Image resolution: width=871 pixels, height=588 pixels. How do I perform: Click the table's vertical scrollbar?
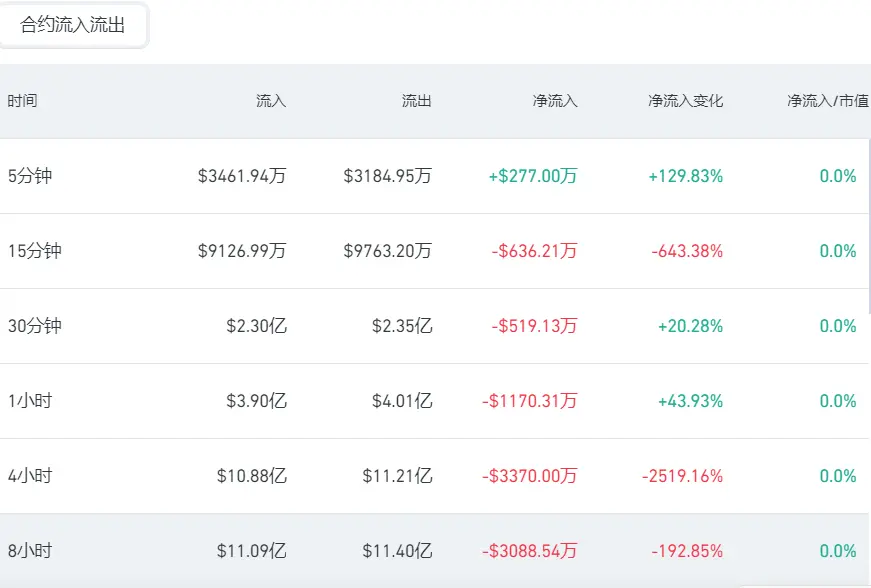[869, 227]
